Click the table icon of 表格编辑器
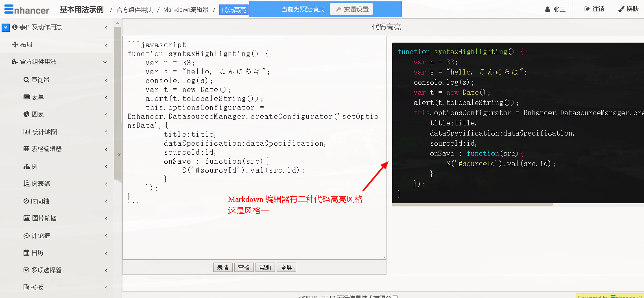Screen dimensions: 644x298 [26, 149]
